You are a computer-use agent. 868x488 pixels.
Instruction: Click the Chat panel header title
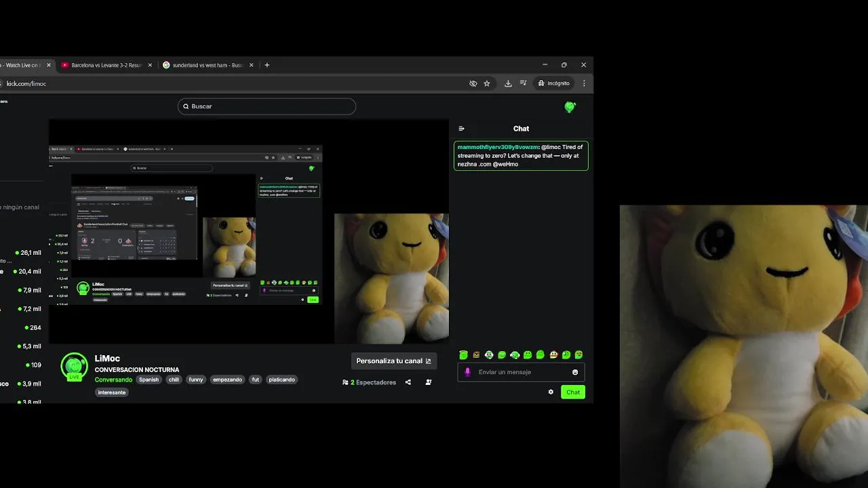(x=521, y=129)
